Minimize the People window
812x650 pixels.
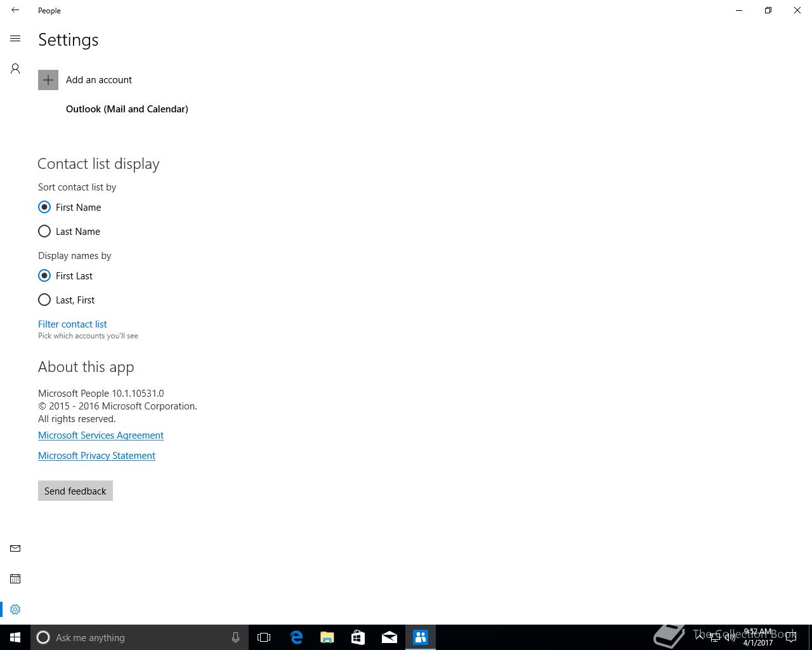click(x=739, y=10)
